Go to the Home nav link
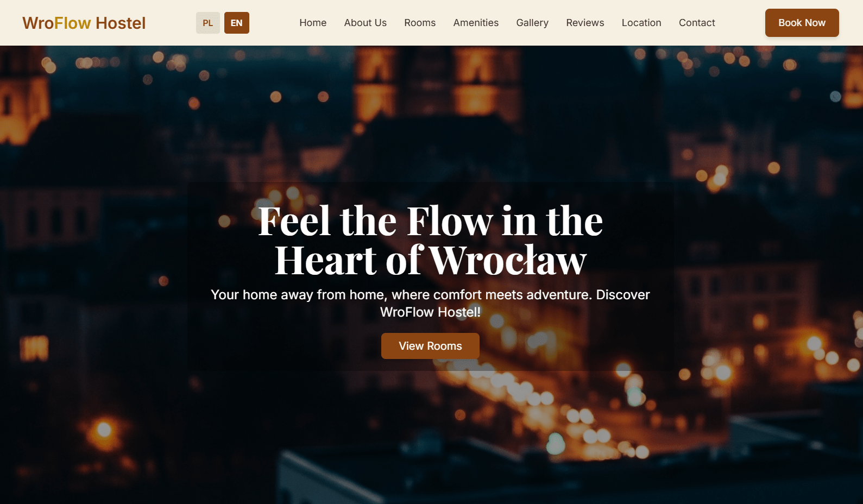Image resolution: width=863 pixels, height=504 pixels. point(313,23)
